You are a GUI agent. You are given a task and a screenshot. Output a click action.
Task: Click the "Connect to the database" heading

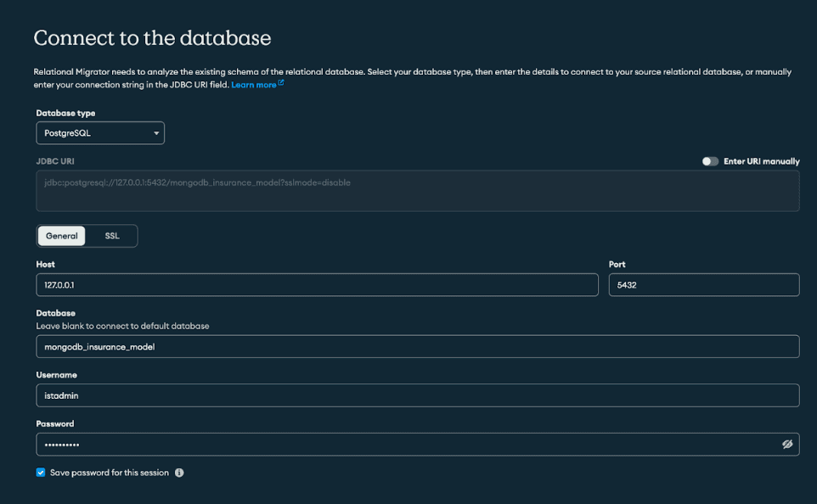pyautogui.click(x=152, y=38)
